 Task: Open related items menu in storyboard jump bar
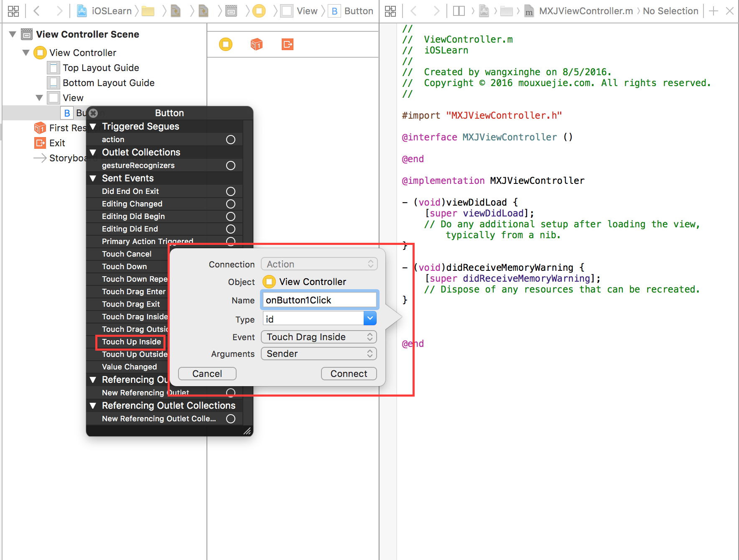(x=13, y=11)
